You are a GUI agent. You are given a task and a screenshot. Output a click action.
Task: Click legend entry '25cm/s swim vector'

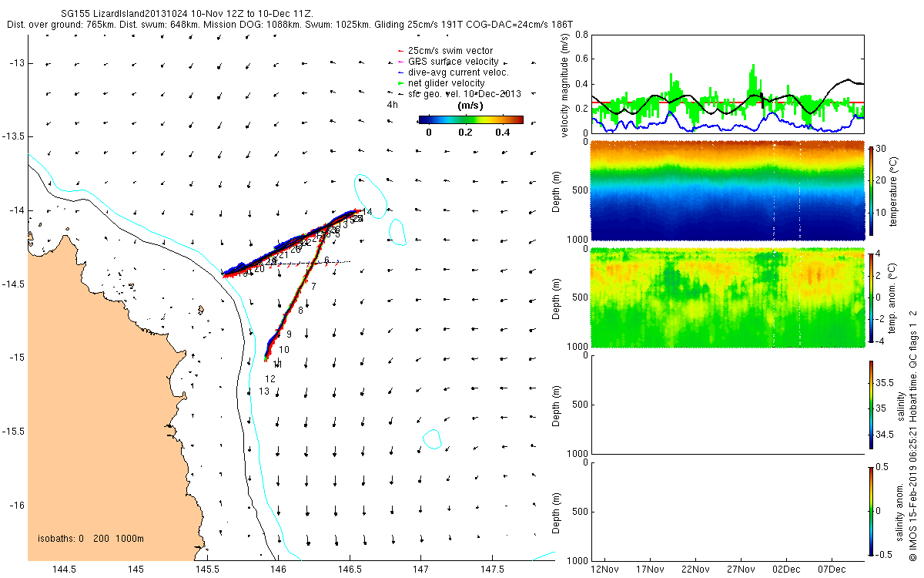tap(449, 51)
